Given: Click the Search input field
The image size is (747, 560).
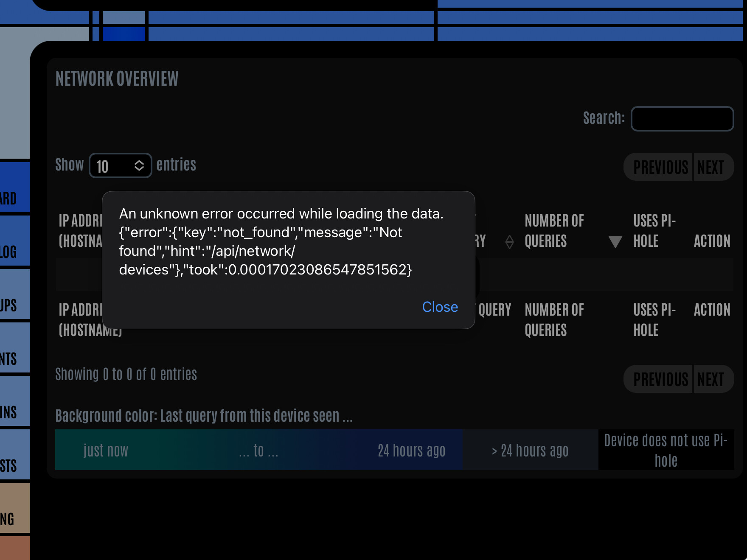Looking at the screenshot, I should tap(682, 119).
